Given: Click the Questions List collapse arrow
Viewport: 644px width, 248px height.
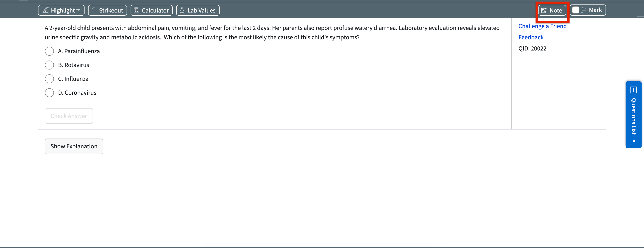Looking at the screenshot, I should (634, 141).
